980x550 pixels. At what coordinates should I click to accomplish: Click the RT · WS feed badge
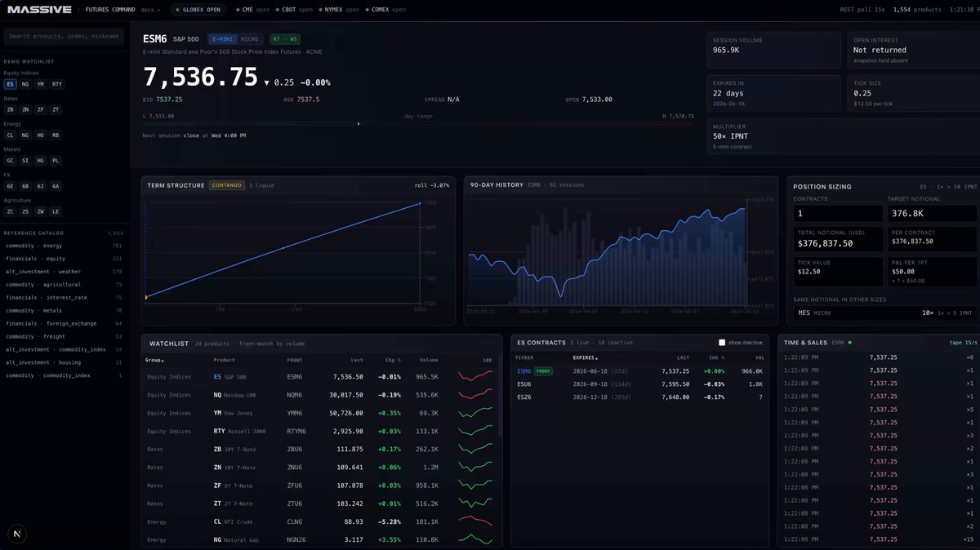coord(285,38)
